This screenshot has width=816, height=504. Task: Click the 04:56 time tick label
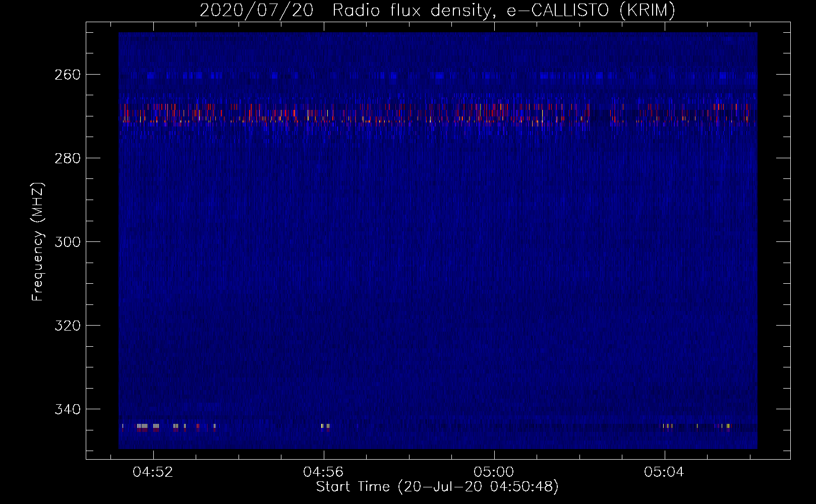click(323, 472)
